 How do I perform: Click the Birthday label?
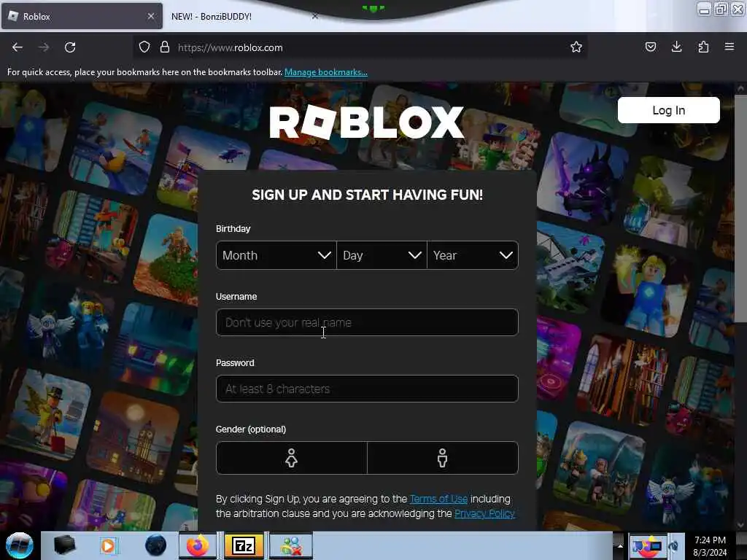pyautogui.click(x=233, y=228)
